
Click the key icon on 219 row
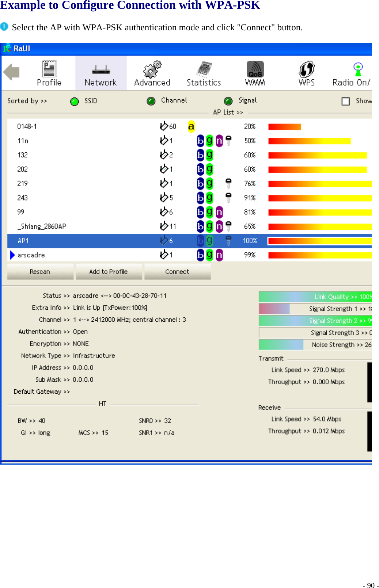tap(228, 183)
